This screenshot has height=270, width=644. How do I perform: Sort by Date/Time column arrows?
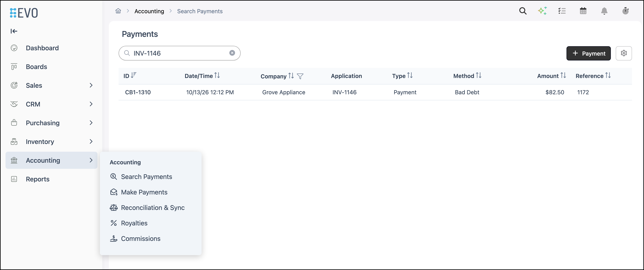[x=217, y=75]
